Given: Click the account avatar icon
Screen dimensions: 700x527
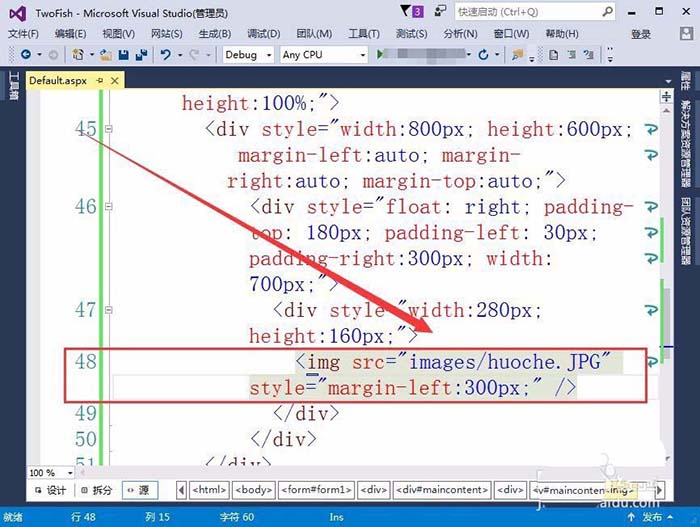Looking at the screenshot, I should tap(686, 33).
